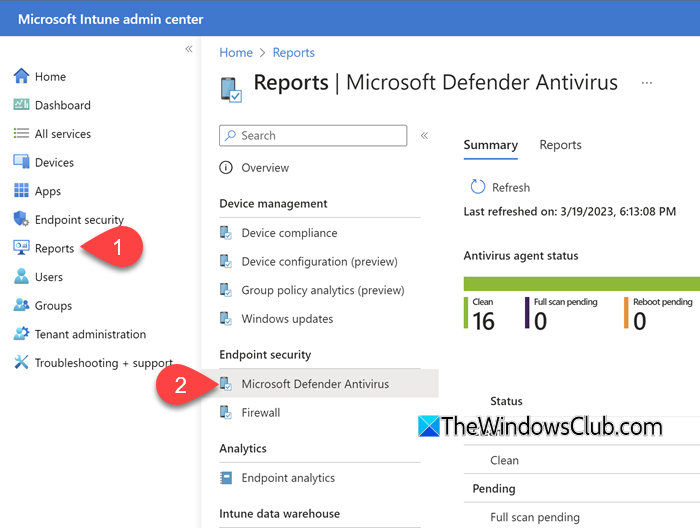Open Users from sidebar
Screen dimensions: 700x528
tap(49, 277)
